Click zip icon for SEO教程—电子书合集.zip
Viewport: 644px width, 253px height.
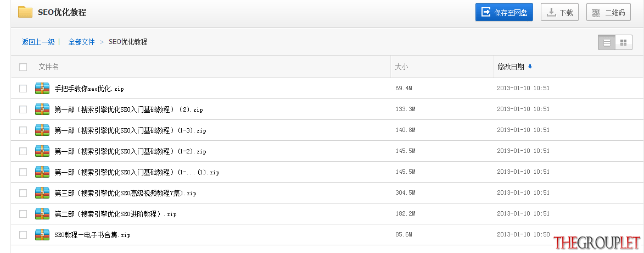[42, 235]
